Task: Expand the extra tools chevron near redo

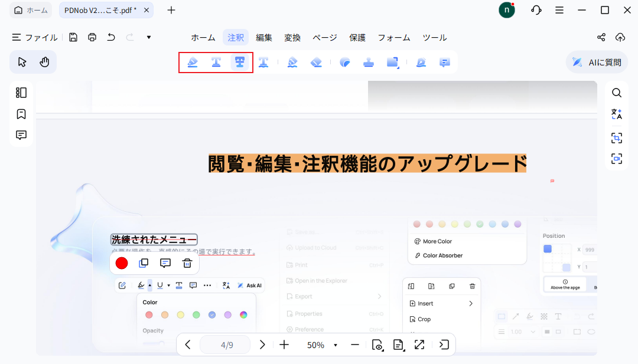Action: [148, 37]
